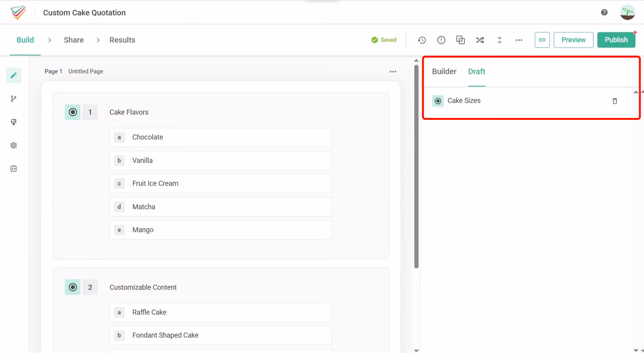The image size is (644, 353).
Task: Select the Draft tab
Action: [x=477, y=72]
